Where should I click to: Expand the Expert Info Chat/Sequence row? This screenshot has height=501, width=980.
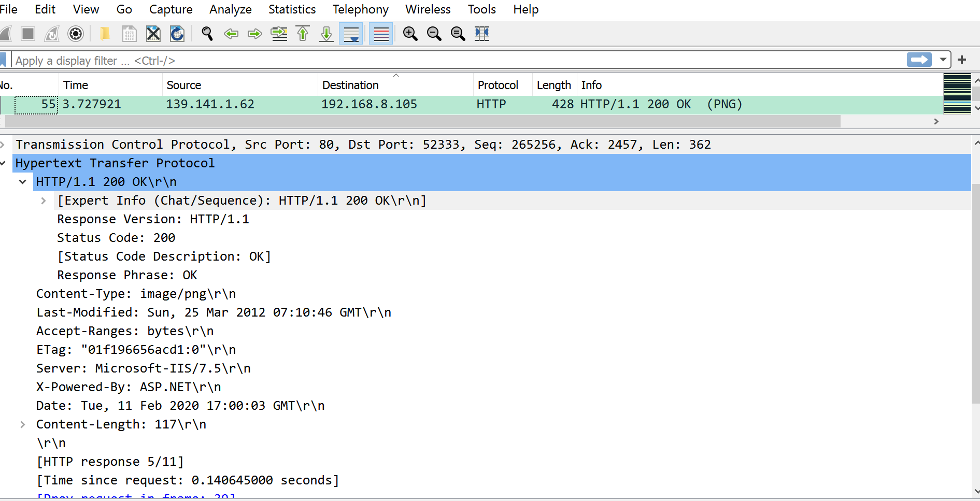(43, 201)
